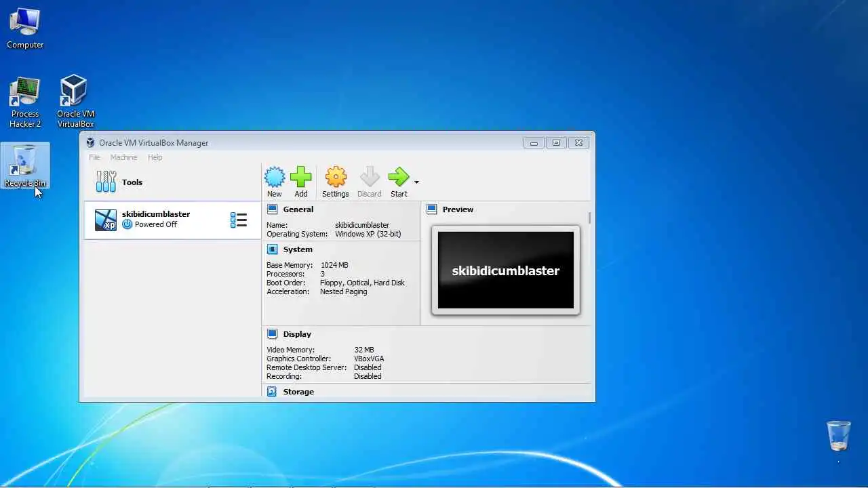Screen dimensions: 868x488
Task: Select the skibidicumblaster VM list entry
Action: pyautogui.click(x=172, y=220)
